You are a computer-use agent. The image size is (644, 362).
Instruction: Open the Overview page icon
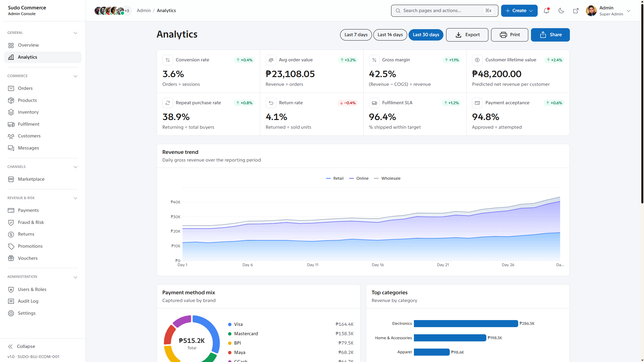point(11,45)
